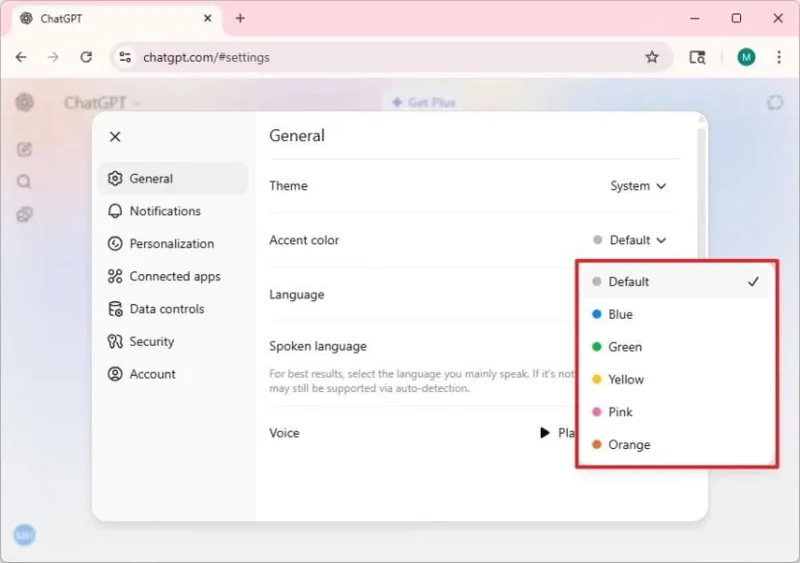Close the ChatGPT settings dialog
Viewport: 800px width, 563px height.
point(115,137)
